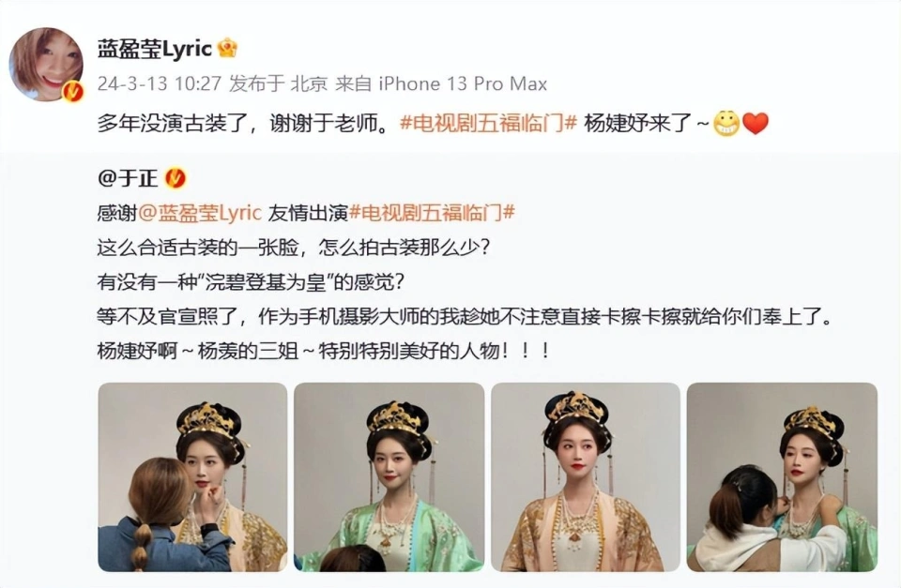Open the third photo with the peach robe
Image resolution: width=901 pixels, height=588 pixels.
coord(586,477)
